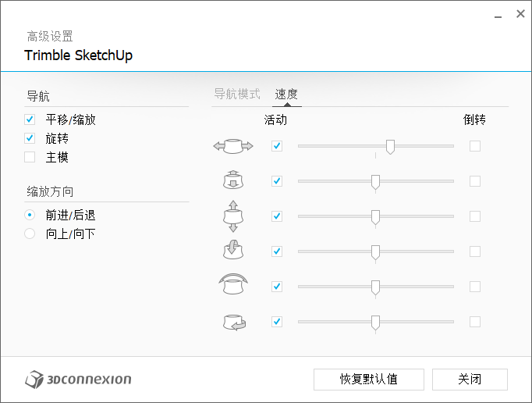Enable the 主模 checkbox

click(30, 157)
